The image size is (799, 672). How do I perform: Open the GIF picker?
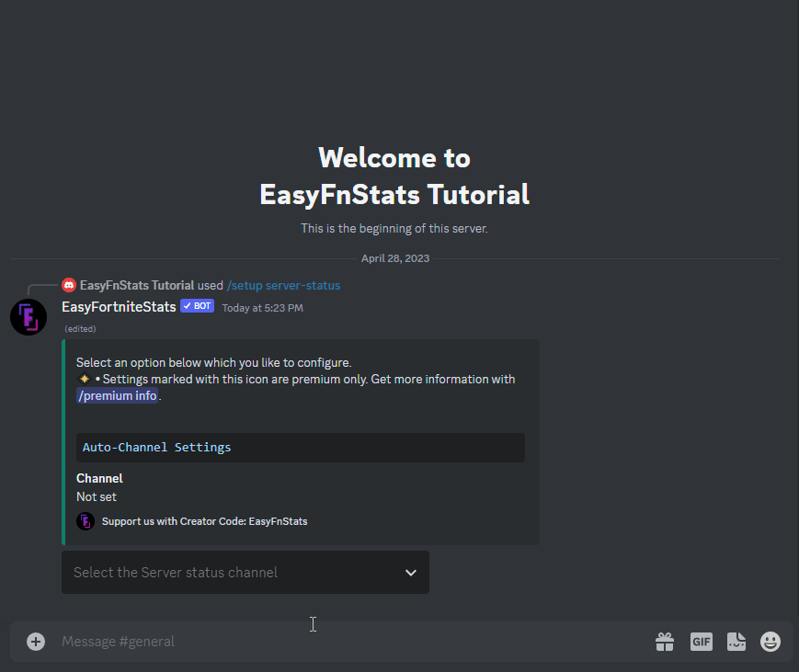point(702,642)
